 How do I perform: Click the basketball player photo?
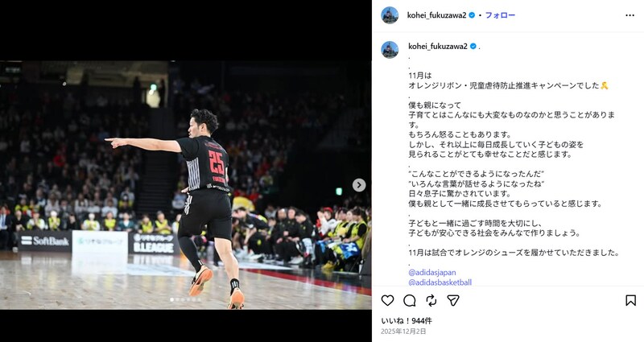tap(186, 185)
